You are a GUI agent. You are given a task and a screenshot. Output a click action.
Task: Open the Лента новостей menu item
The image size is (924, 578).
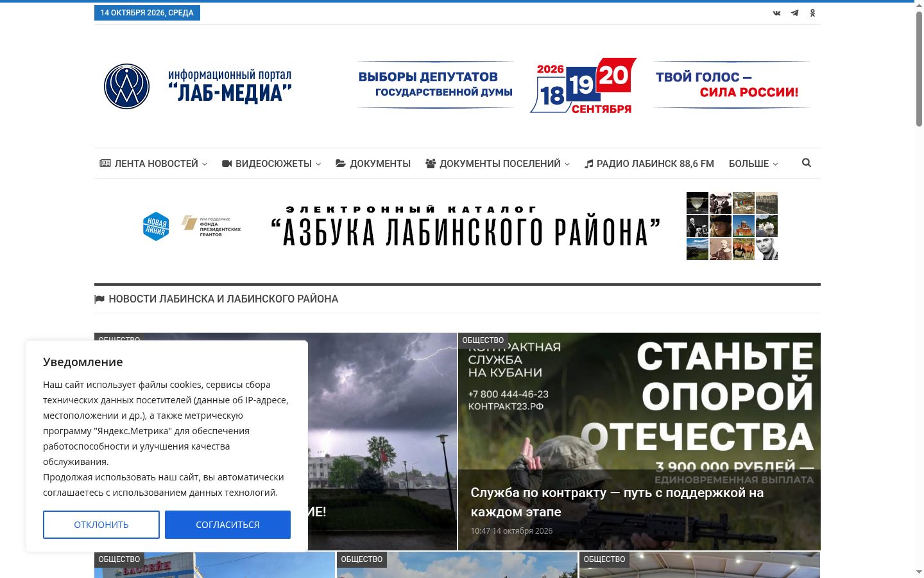tap(153, 164)
